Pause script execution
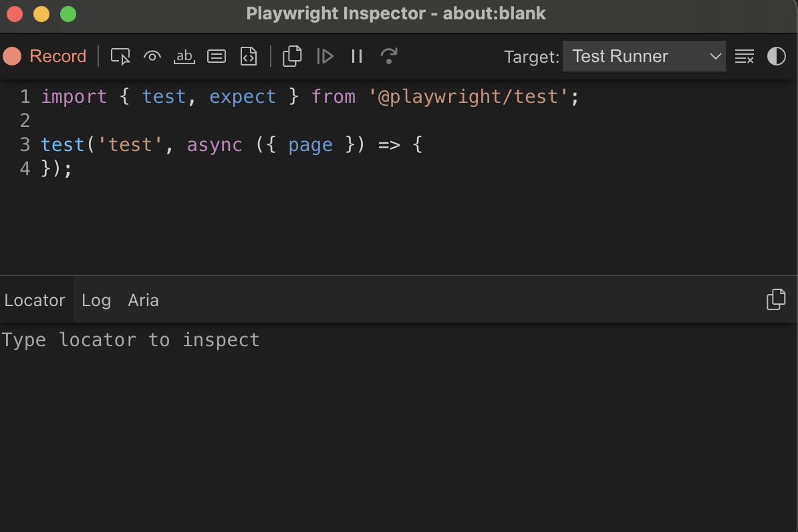 (x=357, y=57)
